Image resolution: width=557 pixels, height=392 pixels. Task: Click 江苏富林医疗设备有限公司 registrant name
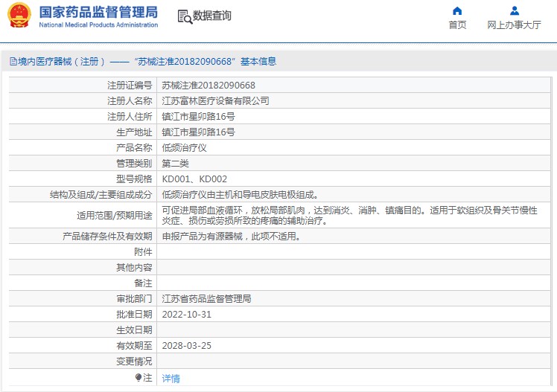(x=216, y=101)
